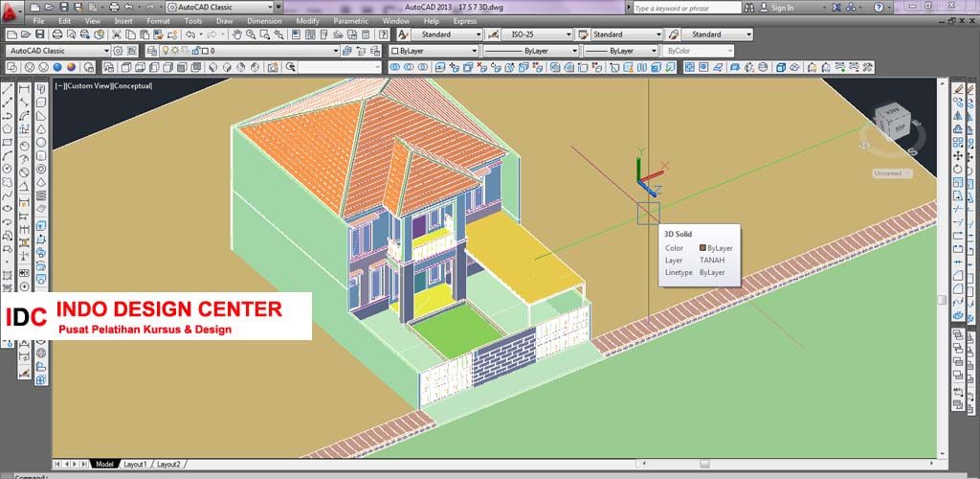Click the workspace settings gear icon
Viewport: 980px width, 479px height.
tap(118, 51)
